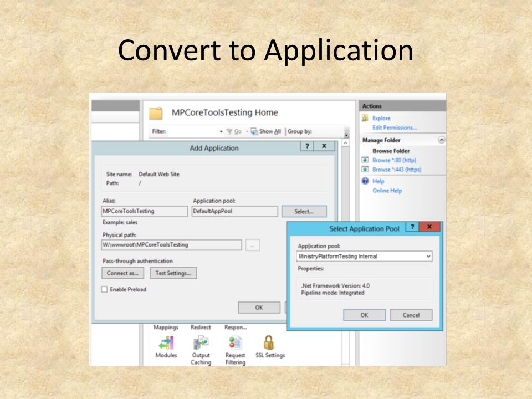Click the DefaultAppPool application pool field
532x399 pixels.
click(x=235, y=211)
